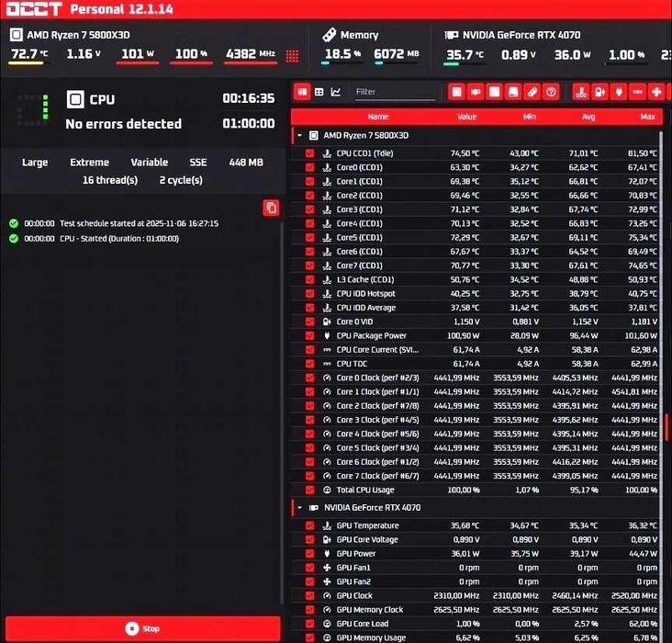This screenshot has width=672, height=643.
Task: Click the sensor Filter input field
Action: point(395,92)
